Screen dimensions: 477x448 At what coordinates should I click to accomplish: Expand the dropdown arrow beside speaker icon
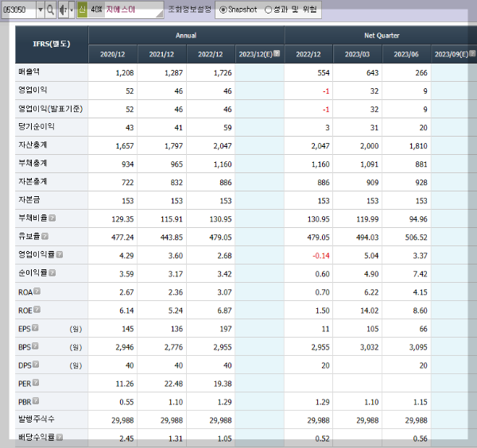click(x=72, y=10)
